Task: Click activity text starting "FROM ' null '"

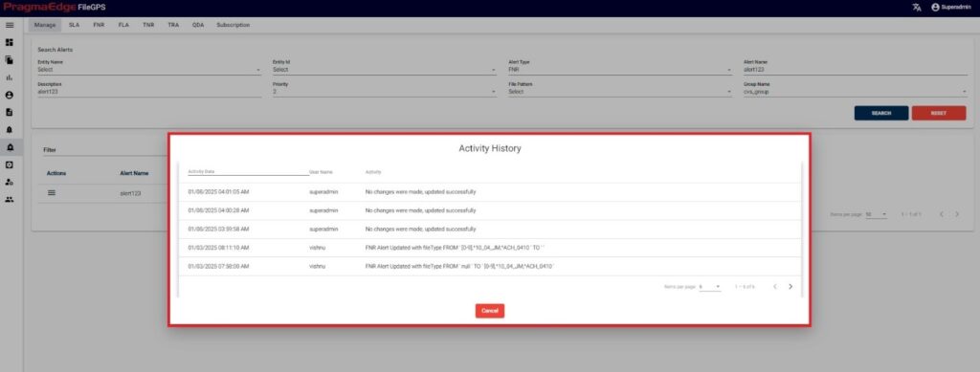Action: click(x=460, y=267)
